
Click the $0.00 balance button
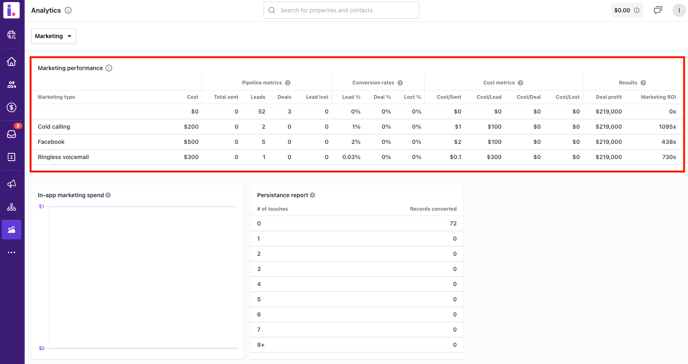coord(627,10)
